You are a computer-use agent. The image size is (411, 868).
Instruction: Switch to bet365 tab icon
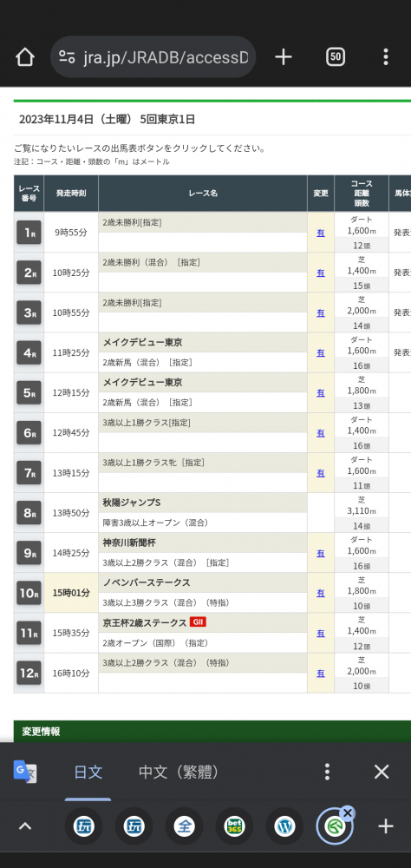pos(234,826)
